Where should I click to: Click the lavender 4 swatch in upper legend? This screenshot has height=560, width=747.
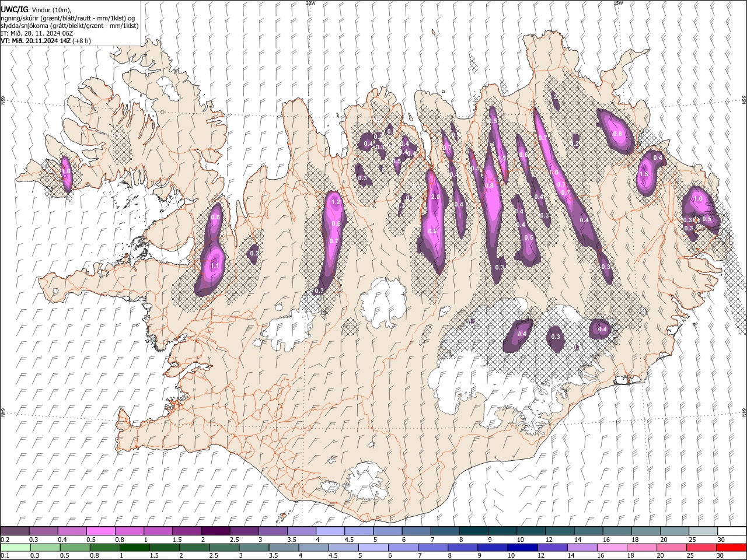pos(330,531)
